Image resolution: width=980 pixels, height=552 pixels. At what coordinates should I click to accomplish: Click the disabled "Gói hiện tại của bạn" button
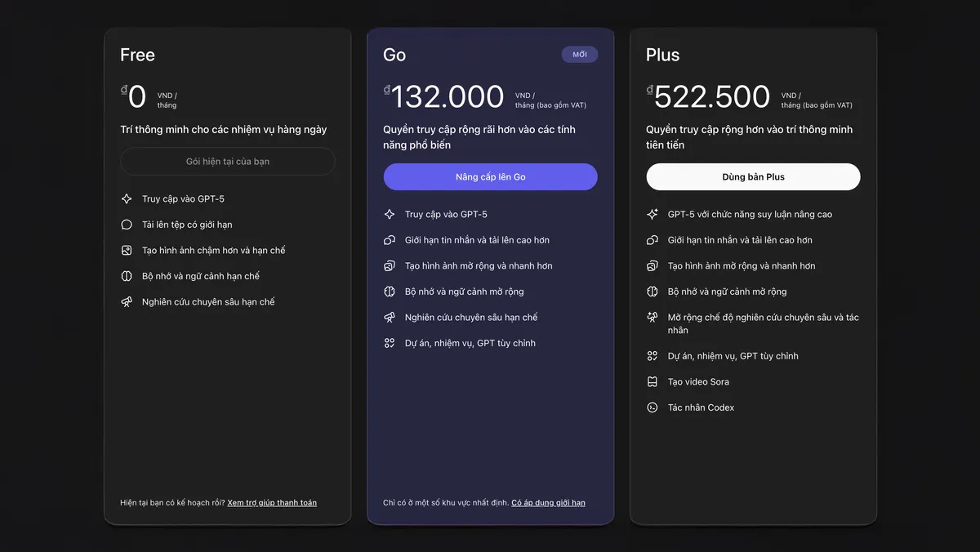(x=228, y=162)
